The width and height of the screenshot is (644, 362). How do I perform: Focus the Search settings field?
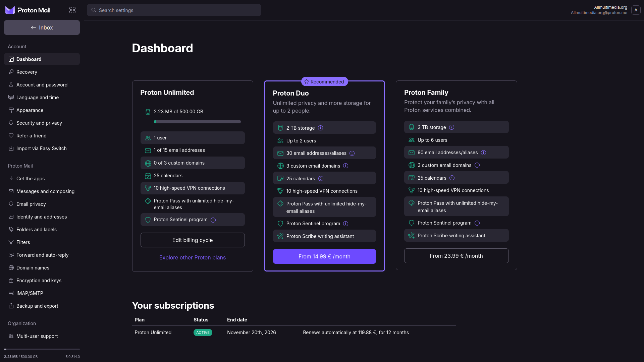coord(174,10)
